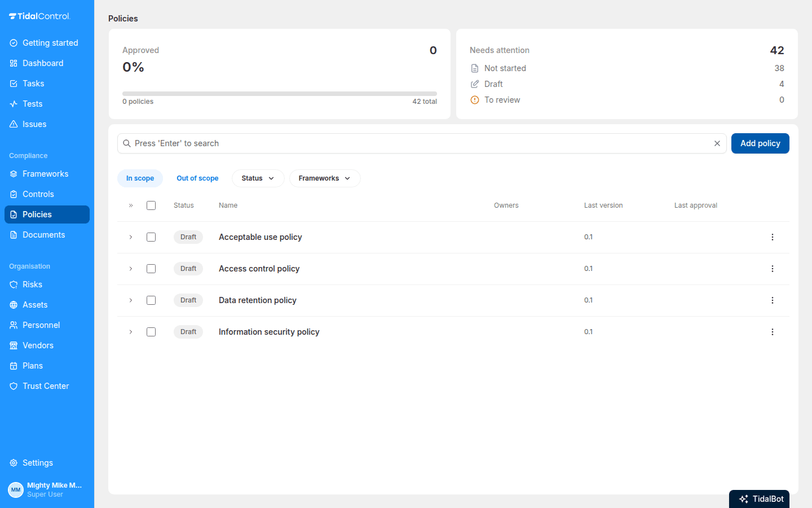Click the Assets globe icon
The width and height of the screenshot is (812, 508).
pos(14,305)
